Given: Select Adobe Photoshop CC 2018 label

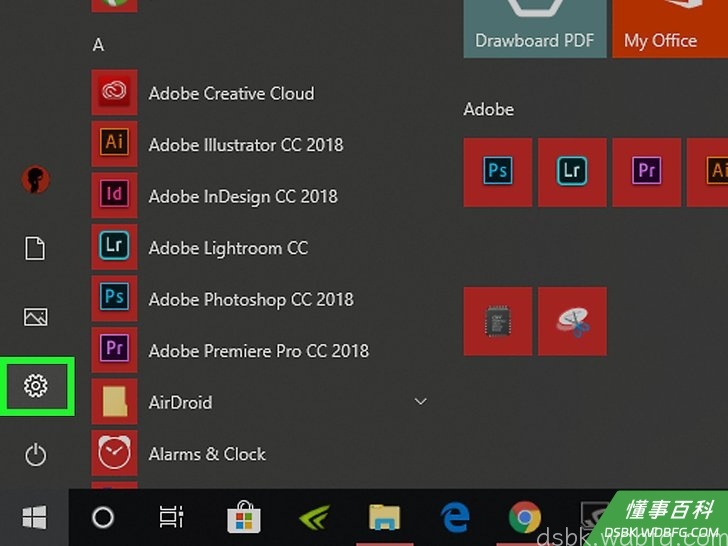Looking at the screenshot, I should [251, 299].
